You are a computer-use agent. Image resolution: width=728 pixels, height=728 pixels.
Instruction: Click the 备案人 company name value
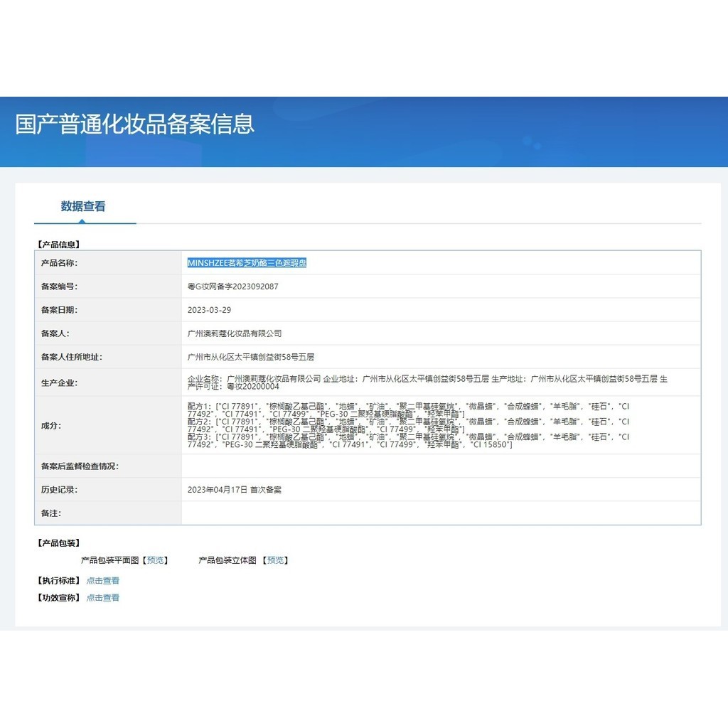click(235, 333)
